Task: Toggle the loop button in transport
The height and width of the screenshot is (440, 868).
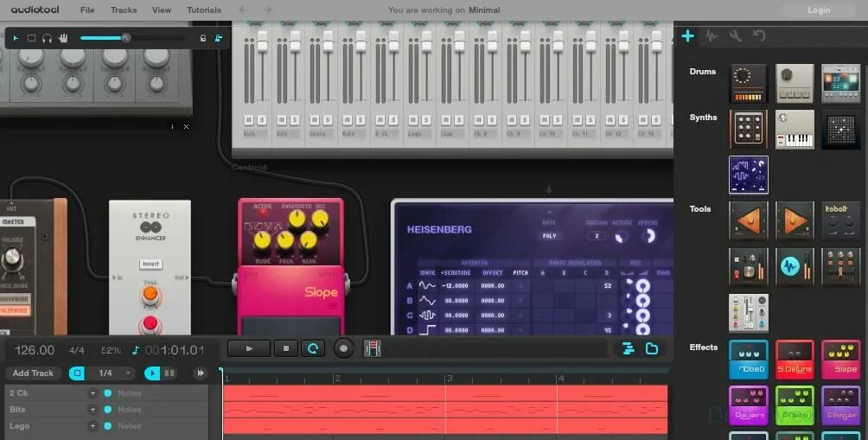Action: tap(313, 348)
